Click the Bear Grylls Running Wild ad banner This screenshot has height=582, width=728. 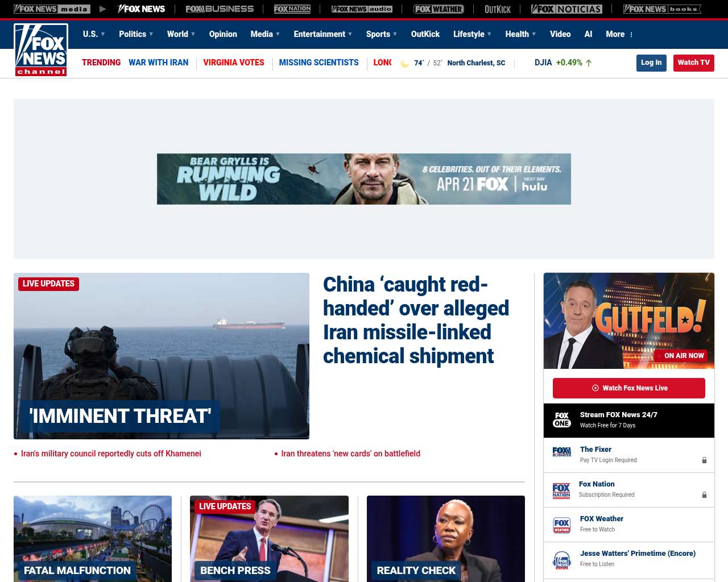[x=364, y=179]
